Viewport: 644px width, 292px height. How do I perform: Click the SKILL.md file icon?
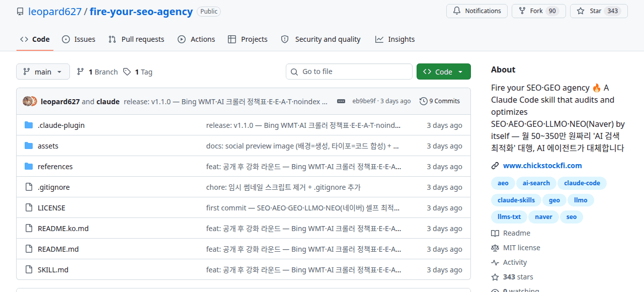click(29, 270)
